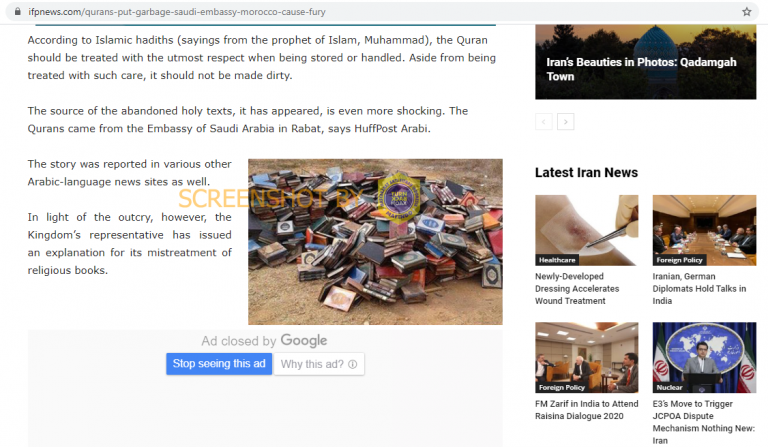Image resolution: width=768 pixels, height=447 pixels.
Task: Show the next slide with the right arrow
Action: [x=566, y=121]
